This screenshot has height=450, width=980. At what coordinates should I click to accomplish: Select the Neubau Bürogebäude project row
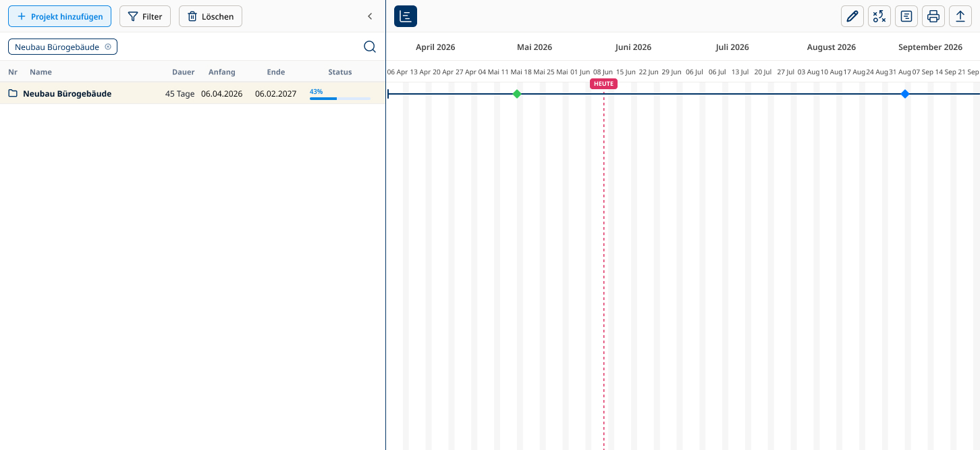(x=192, y=93)
